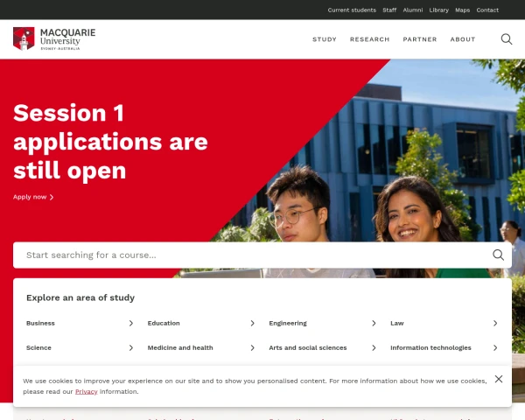Go to Current students link
525x420 pixels.
[x=352, y=10]
